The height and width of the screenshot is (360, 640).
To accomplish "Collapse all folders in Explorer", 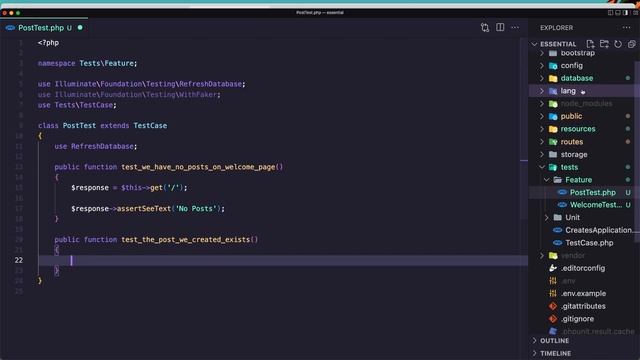I will (631, 44).
